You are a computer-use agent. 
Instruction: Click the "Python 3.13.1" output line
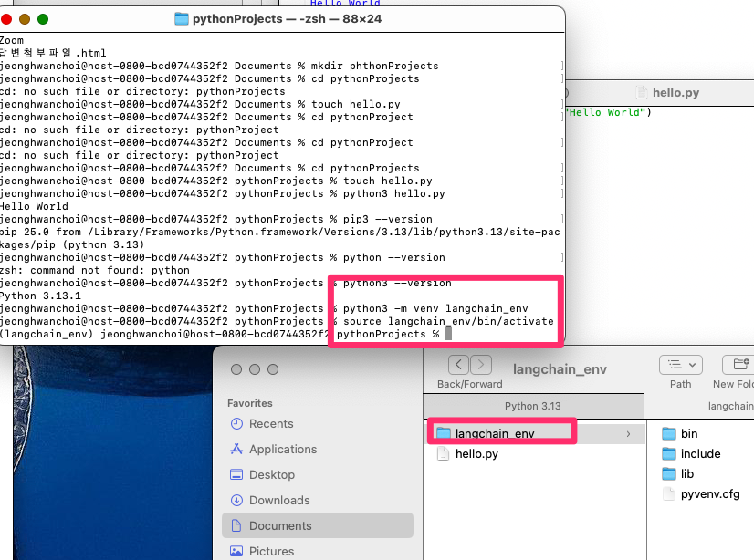click(40, 296)
